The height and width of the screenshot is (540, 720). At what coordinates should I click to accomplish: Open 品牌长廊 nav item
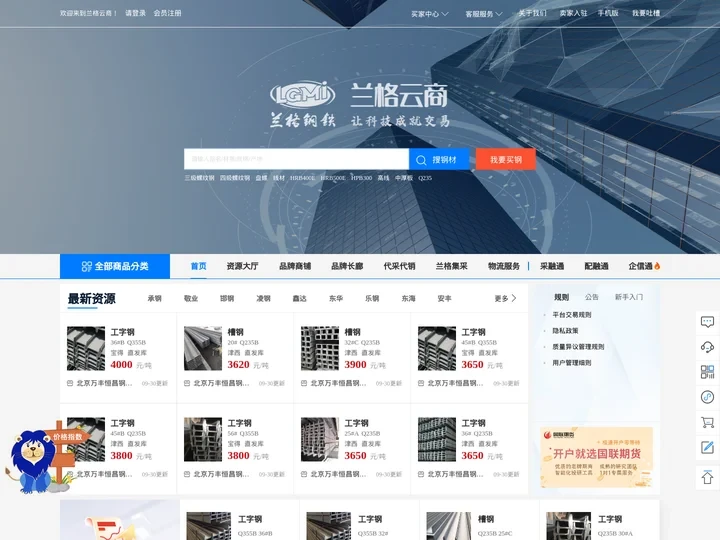pyautogui.click(x=347, y=266)
